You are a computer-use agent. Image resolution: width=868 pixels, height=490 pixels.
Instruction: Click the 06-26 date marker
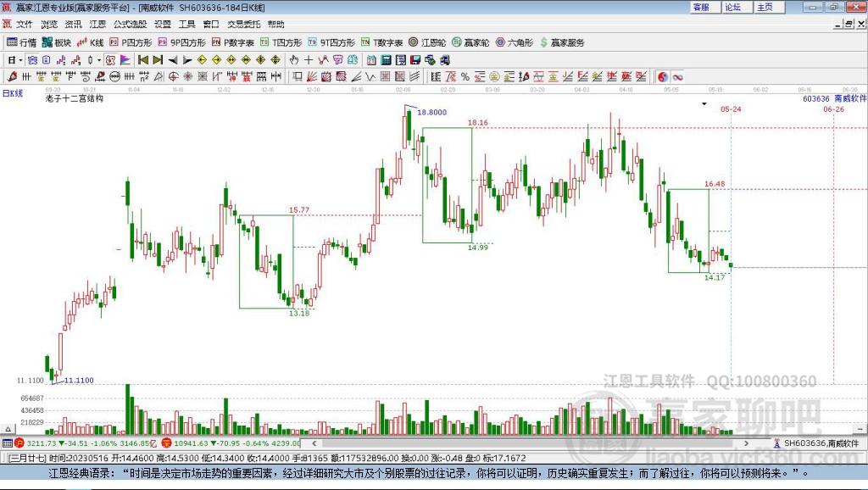834,109
